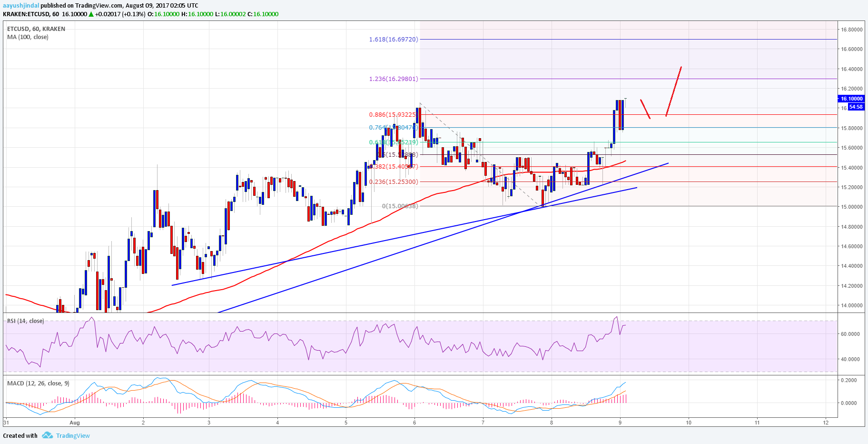The height and width of the screenshot is (444, 868).
Task: Click the MACD 0.0000 axis value
Action: pyautogui.click(x=849, y=403)
